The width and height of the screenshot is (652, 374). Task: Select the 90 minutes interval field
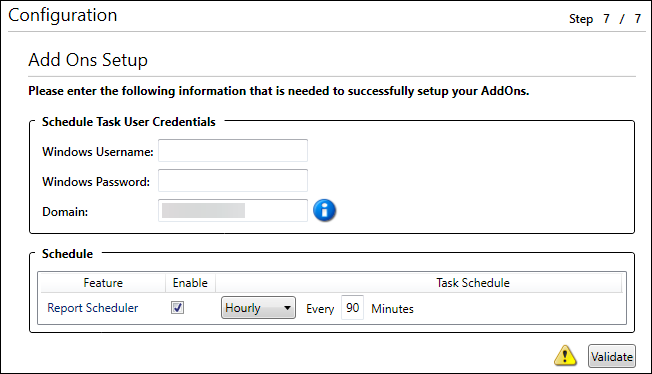pos(353,308)
